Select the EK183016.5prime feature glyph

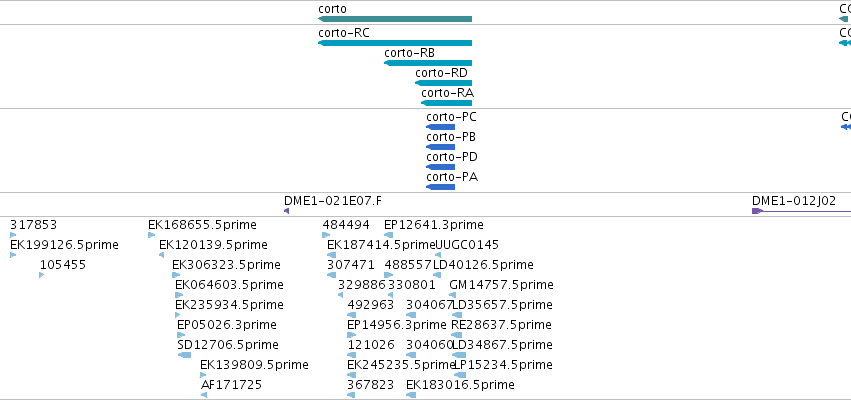411,396
